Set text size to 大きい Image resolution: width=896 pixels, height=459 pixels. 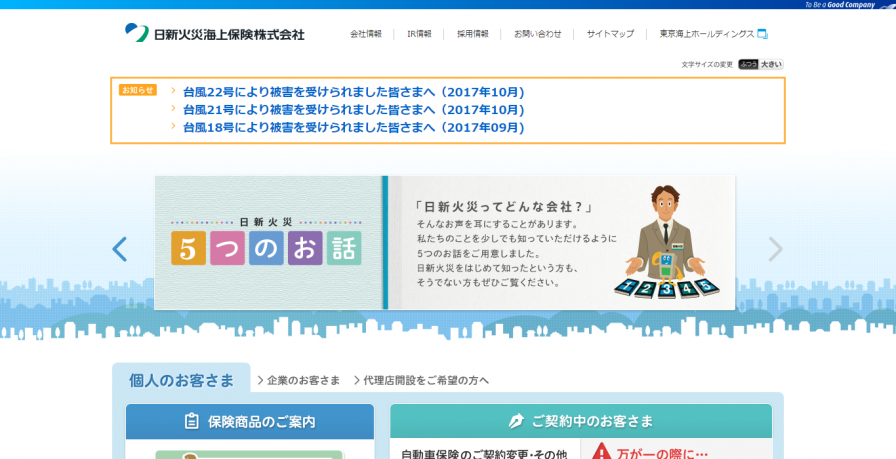pyautogui.click(x=771, y=65)
